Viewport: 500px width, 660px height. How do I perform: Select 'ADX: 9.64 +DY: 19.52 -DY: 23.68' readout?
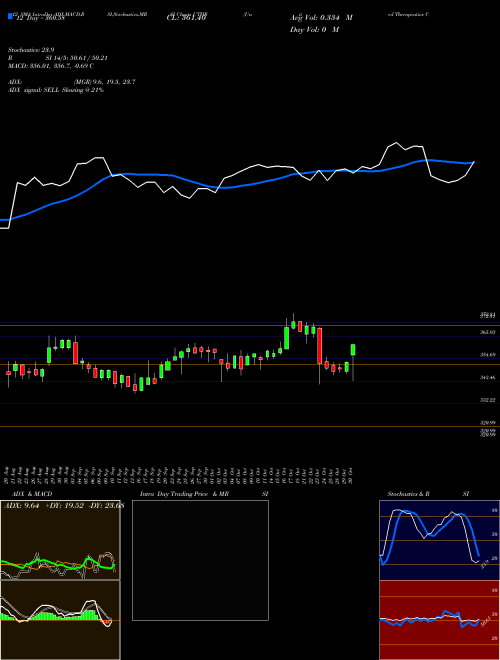(64, 506)
